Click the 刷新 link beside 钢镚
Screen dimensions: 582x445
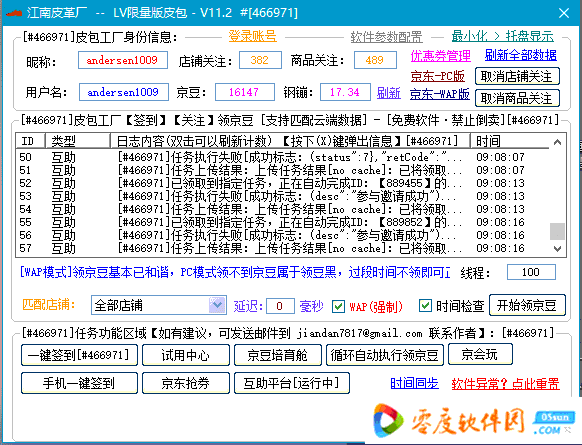[389, 92]
